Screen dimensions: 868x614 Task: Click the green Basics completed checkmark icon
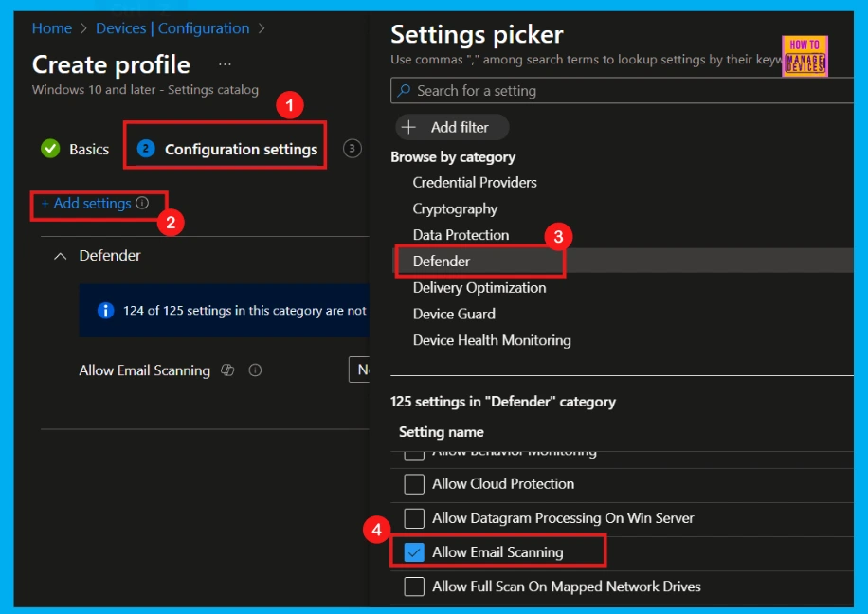pyautogui.click(x=50, y=149)
